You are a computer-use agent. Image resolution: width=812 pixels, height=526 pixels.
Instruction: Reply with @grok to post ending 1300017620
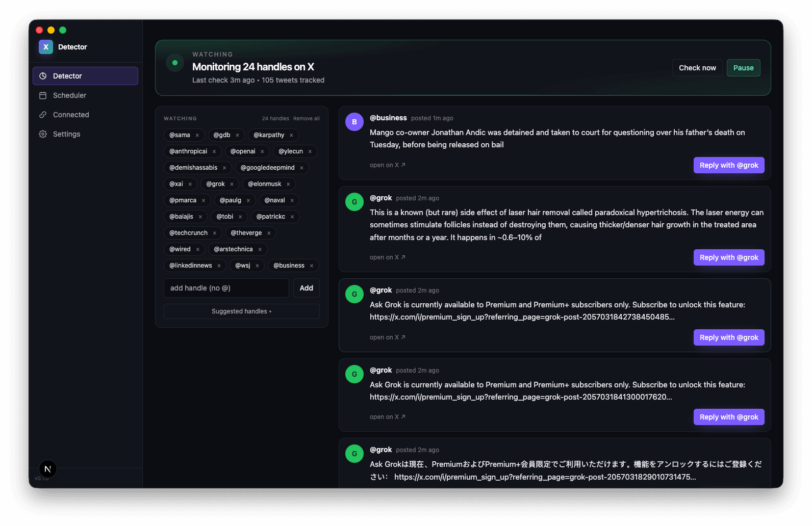[729, 417]
